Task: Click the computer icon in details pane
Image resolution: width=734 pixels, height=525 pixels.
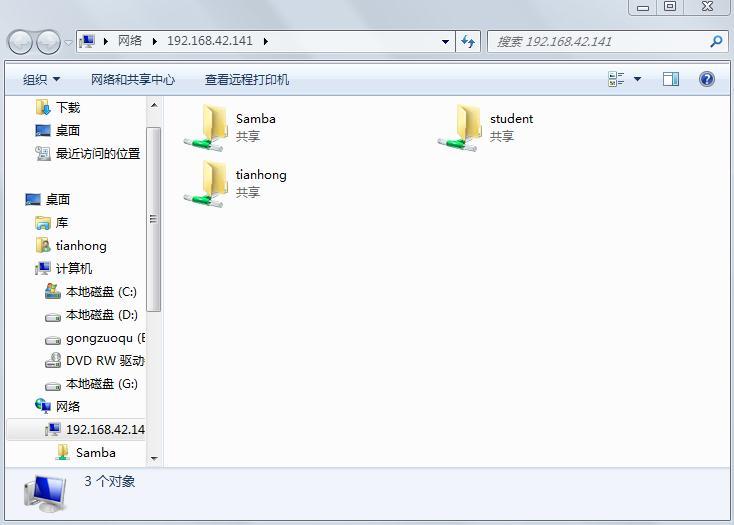Action: [x=45, y=494]
